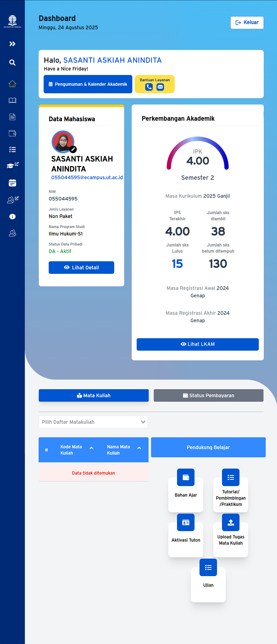Open Pengumuman & Kalender Akademik
Viewport: 277px width, 644px height.
point(88,84)
